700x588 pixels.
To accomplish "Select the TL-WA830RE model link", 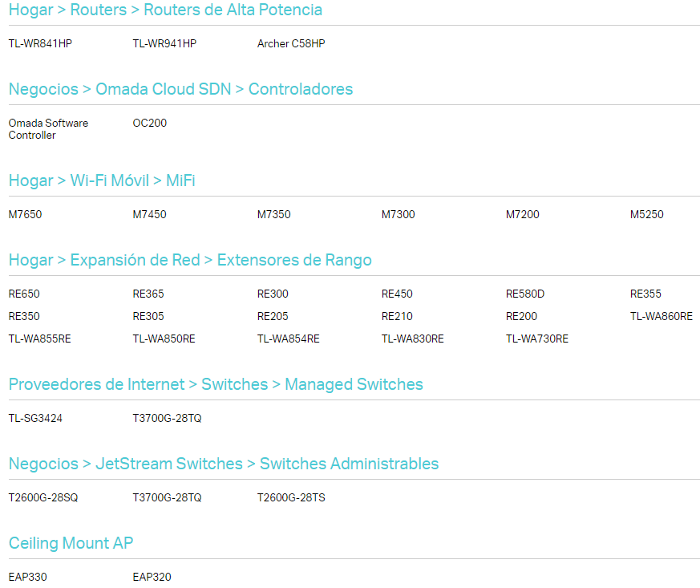I will [413, 339].
